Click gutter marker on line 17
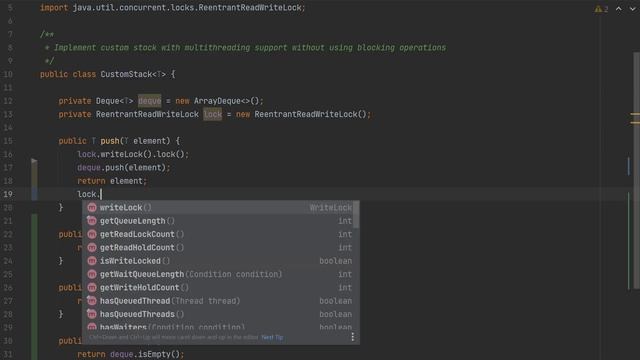640x360 pixels. 34,162
